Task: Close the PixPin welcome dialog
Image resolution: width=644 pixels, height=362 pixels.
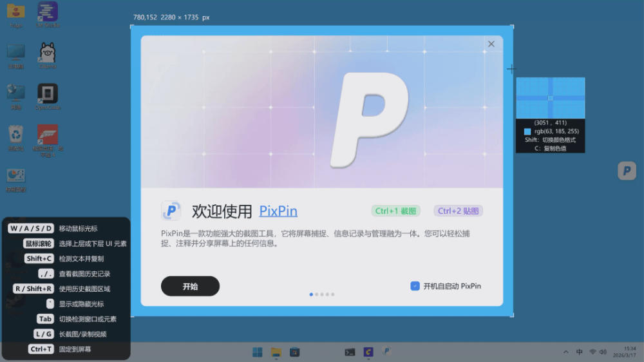Action: pos(491,44)
